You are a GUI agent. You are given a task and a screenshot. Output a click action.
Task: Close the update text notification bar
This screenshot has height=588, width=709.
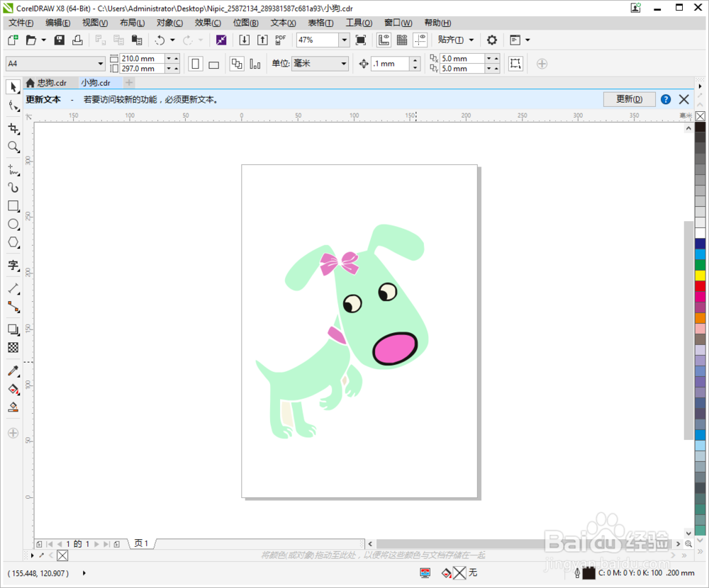684,99
